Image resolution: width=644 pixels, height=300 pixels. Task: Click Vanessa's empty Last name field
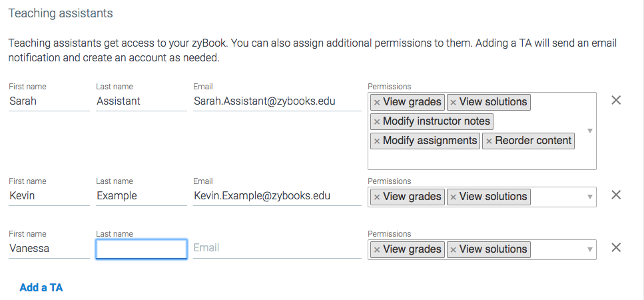click(x=141, y=249)
